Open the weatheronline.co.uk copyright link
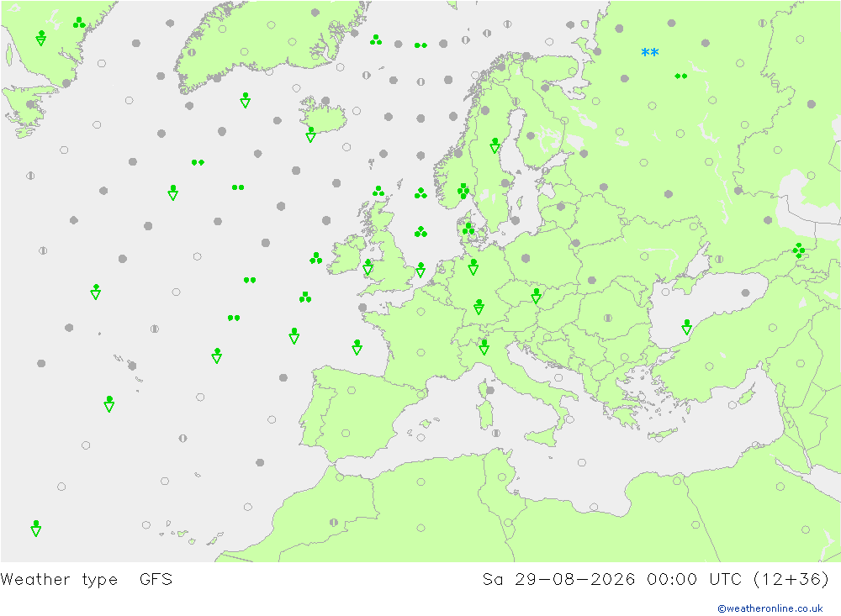 pos(770,608)
